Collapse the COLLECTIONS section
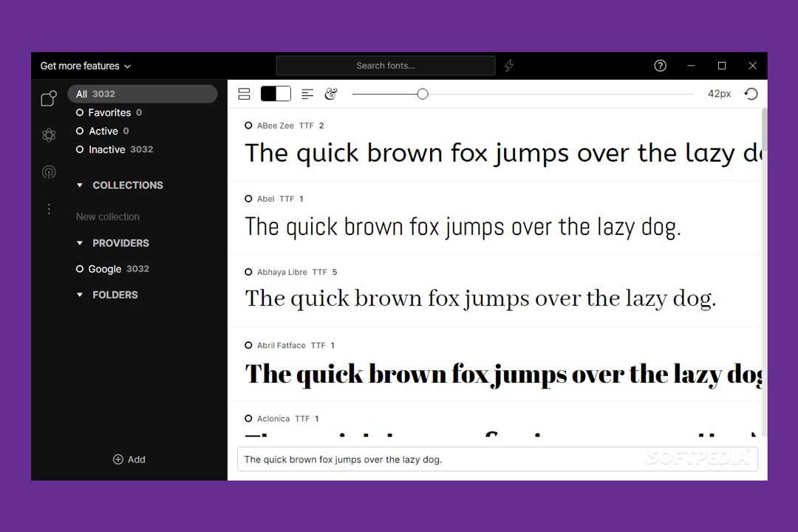 click(x=80, y=185)
